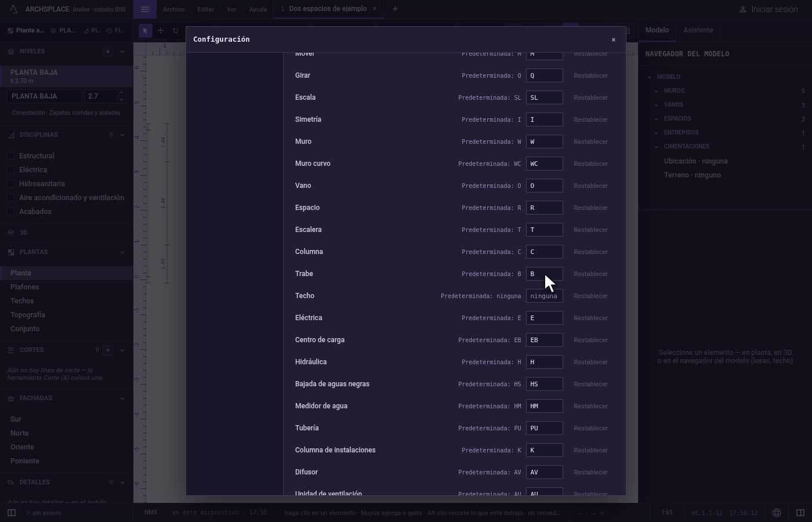Reset the Girar shortcut
The width and height of the screenshot is (812, 522).
coord(590,75)
